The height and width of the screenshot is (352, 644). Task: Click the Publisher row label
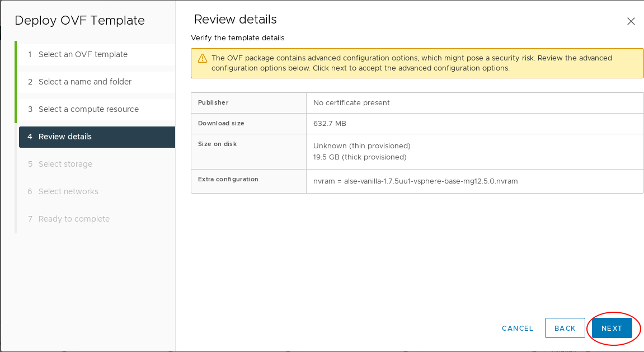tap(213, 102)
